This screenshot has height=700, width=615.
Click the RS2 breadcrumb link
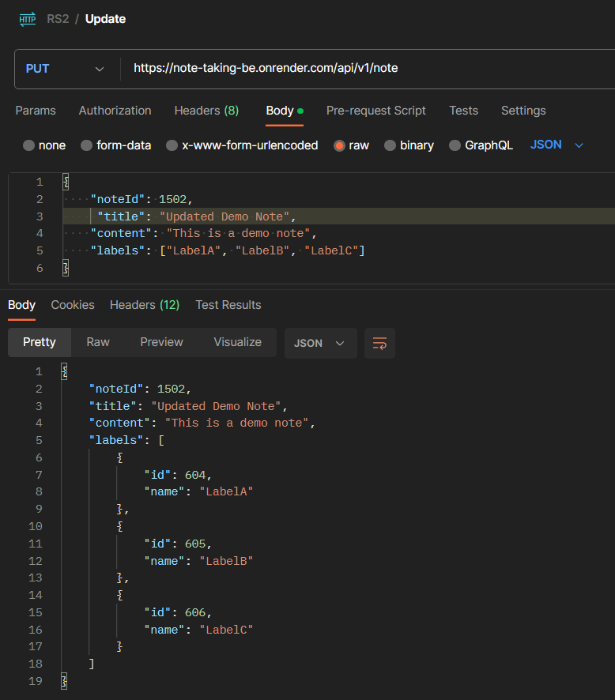pyautogui.click(x=58, y=18)
